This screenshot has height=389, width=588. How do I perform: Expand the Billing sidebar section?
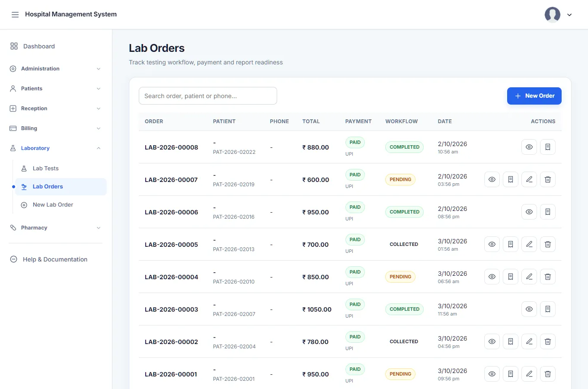pyautogui.click(x=55, y=128)
